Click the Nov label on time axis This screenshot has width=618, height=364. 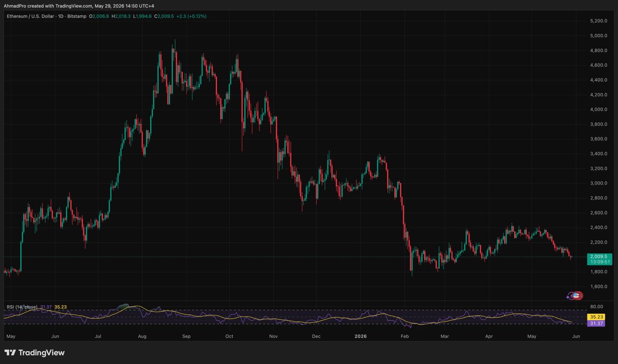[x=273, y=336]
